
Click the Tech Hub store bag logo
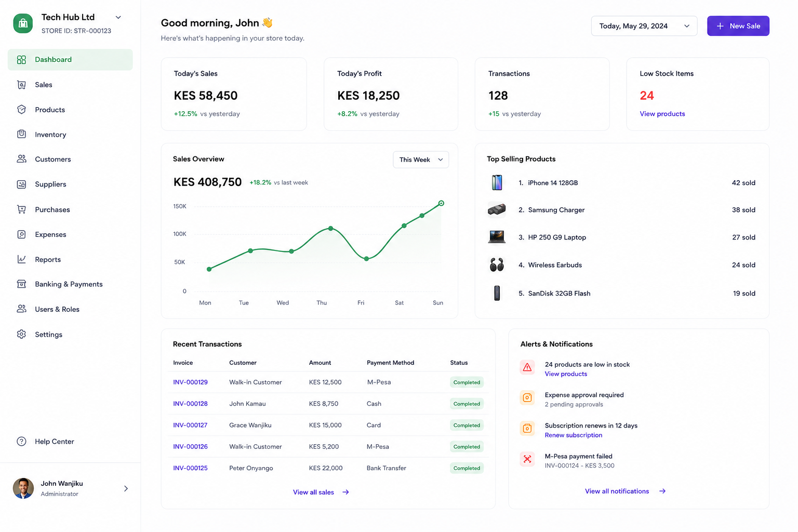pos(23,23)
